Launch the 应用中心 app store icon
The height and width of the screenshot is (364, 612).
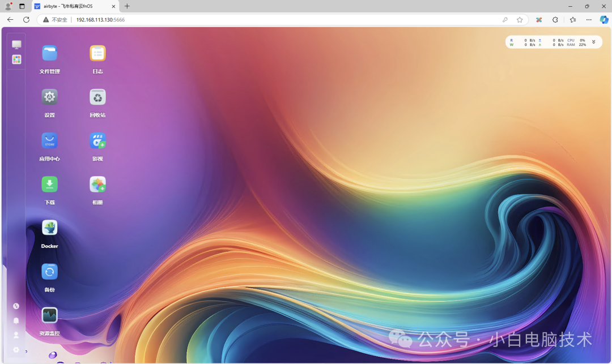tap(49, 141)
